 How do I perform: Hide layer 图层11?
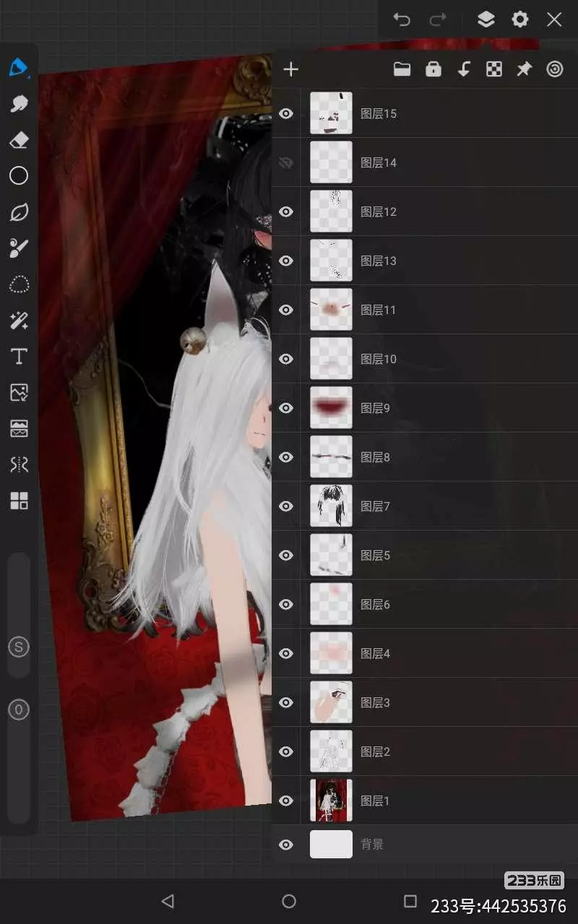pos(287,310)
